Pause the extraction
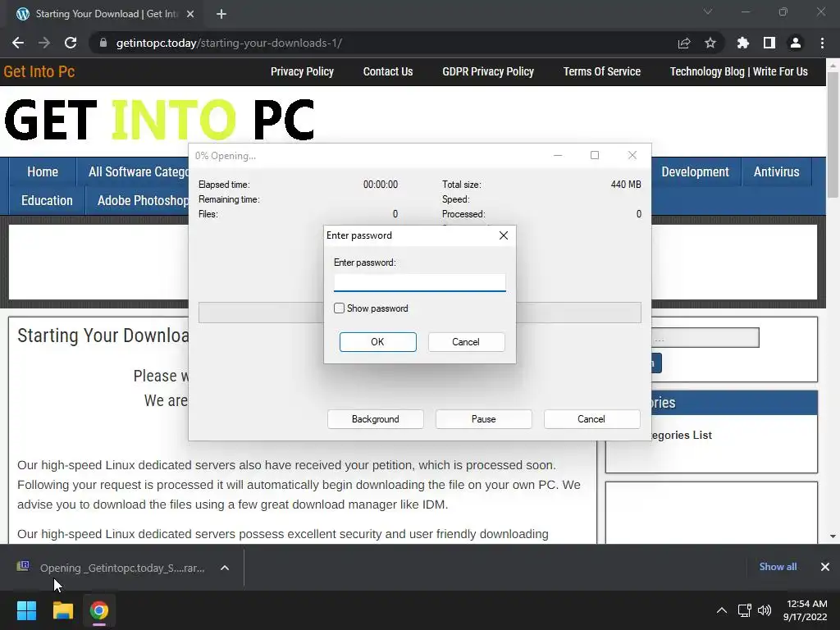Screen dimensions: 840x630 point(483,419)
